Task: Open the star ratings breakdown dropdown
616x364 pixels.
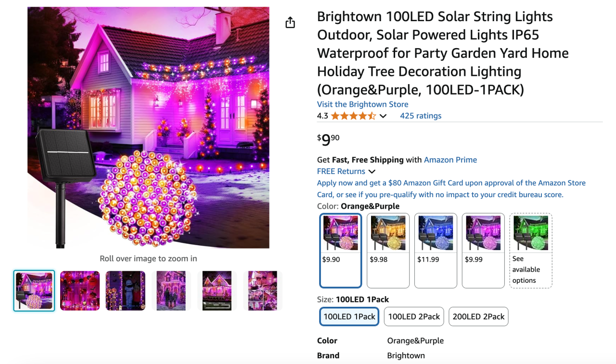Action: (x=383, y=115)
